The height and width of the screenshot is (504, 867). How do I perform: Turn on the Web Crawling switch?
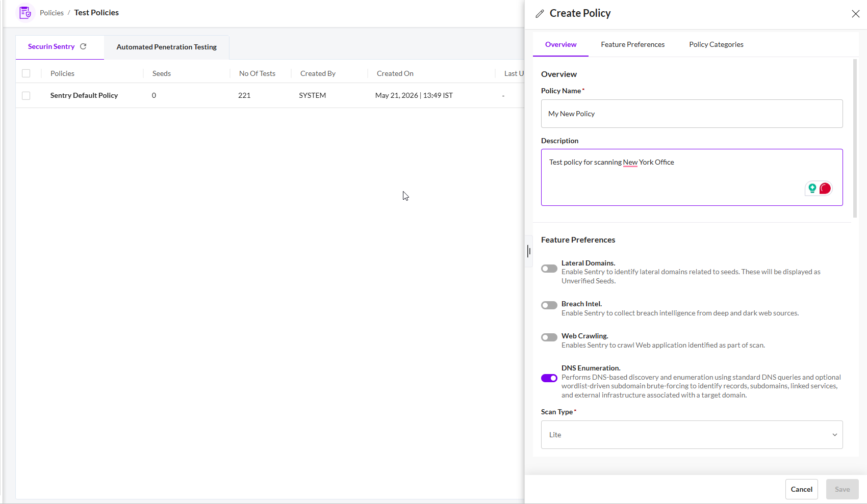[x=549, y=337]
